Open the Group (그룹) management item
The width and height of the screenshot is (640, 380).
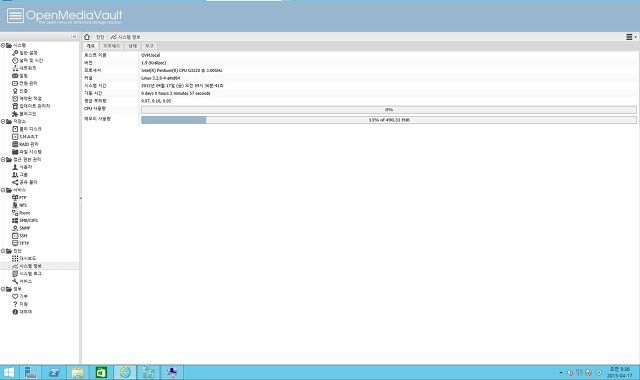pos(20,175)
